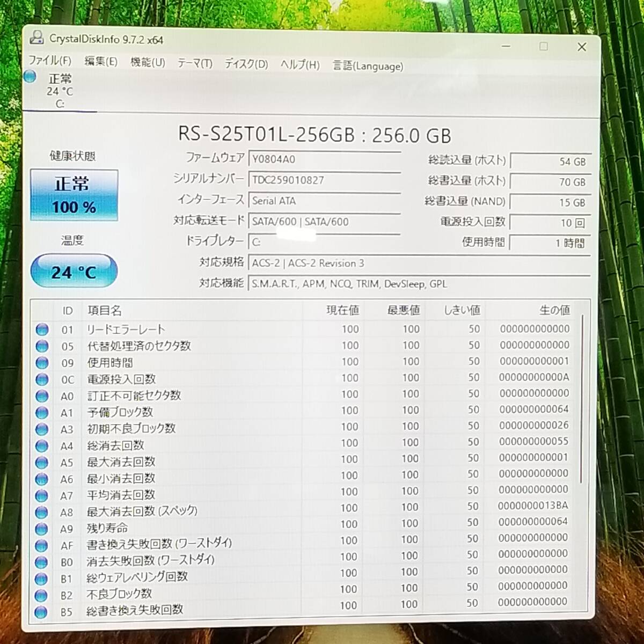Open the ディスク(D) menu
644x644 pixels.
coord(246,64)
